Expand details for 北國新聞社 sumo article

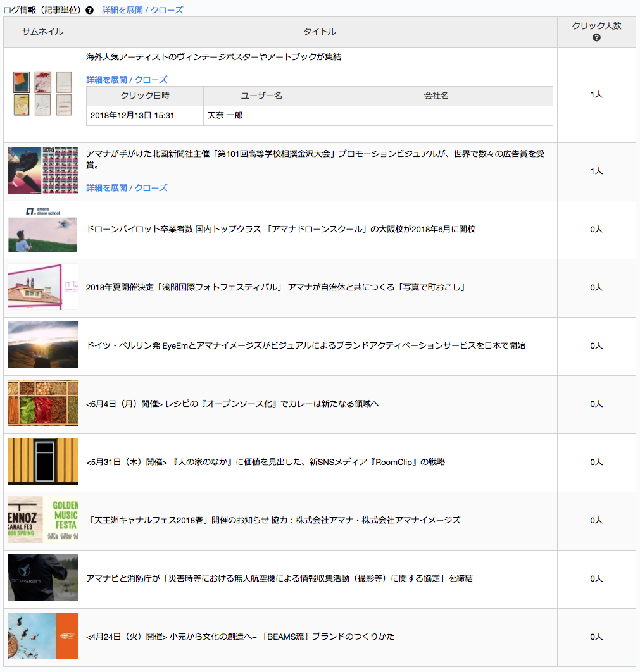coord(127,188)
